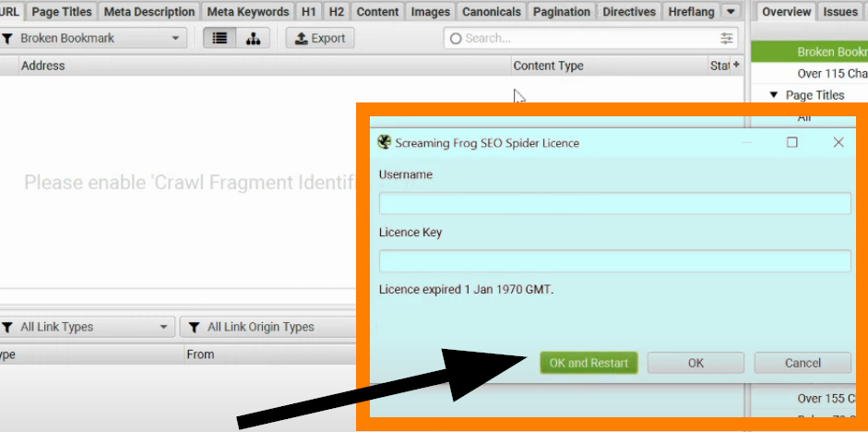Click the OK button in the licence dialog

tap(696, 364)
